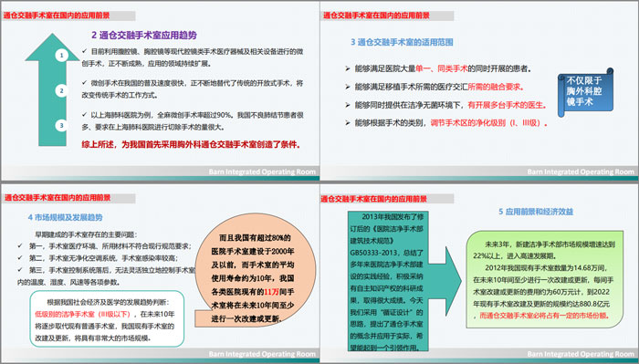Screen dimensions: 639x364
Task: Click the Barn Integrated Operating Room footer, top-right slide
Action: 581,172
